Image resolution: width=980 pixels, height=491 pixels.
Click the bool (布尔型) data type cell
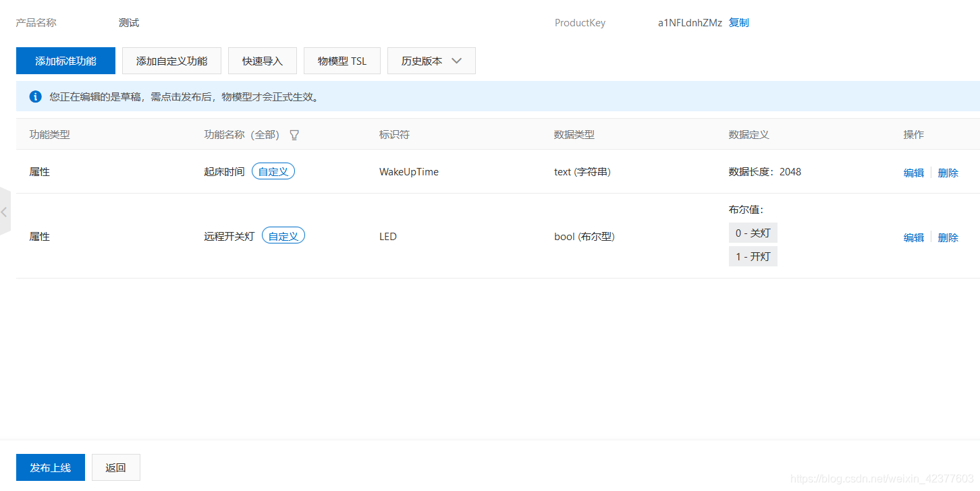coord(584,237)
